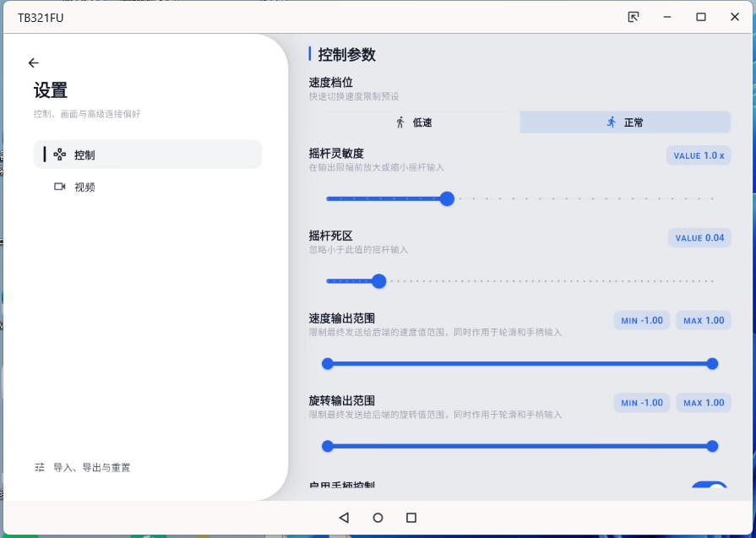Click the running person icon on 正常
Image resolution: width=756 pixels, height=538 pixels.
click(612, 122)
